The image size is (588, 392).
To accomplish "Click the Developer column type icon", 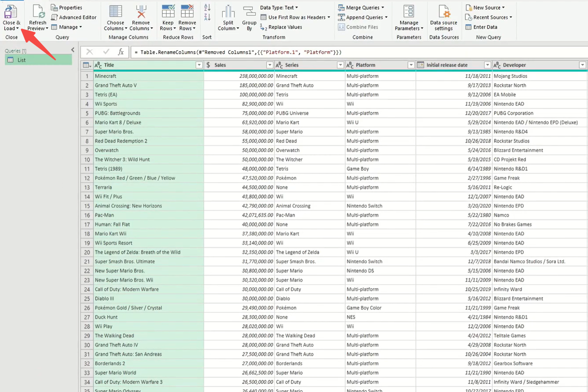I will point(497,65).
